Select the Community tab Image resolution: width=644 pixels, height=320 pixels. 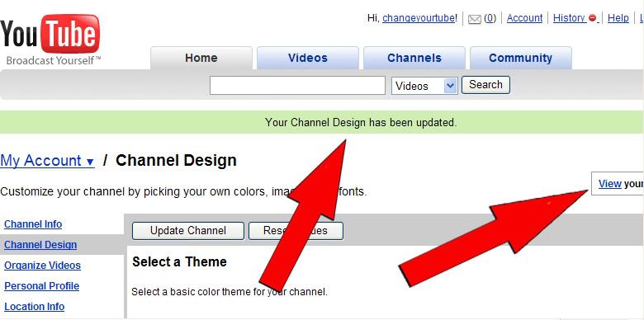[x=520, y=58]
